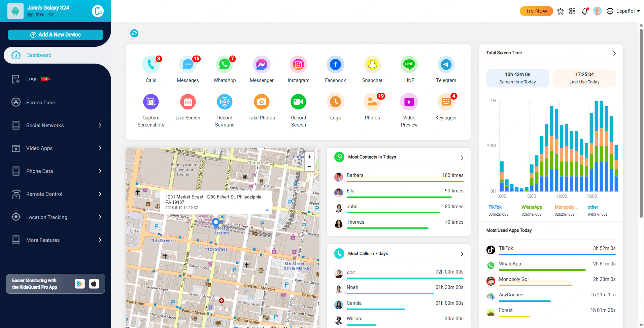
Task: Open Most Contacts in 7 days arrow
Action: (x=462, y=158)
